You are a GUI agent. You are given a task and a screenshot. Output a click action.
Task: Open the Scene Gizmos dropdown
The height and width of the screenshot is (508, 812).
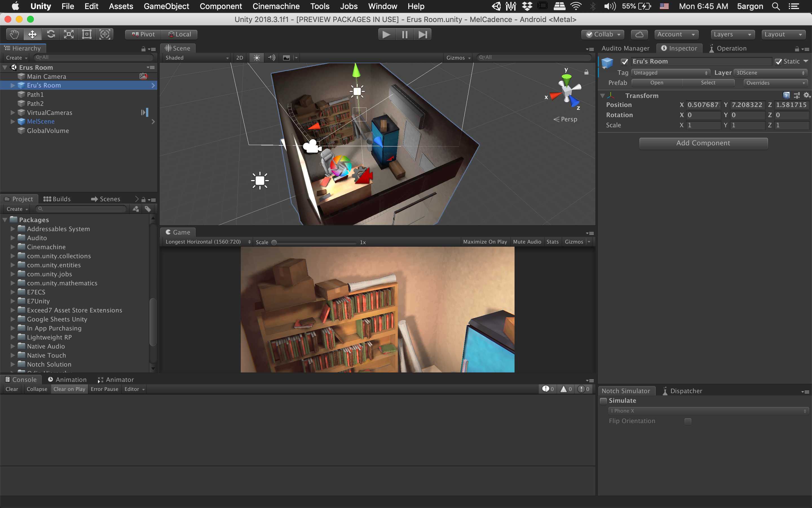(x=458, y=58)
